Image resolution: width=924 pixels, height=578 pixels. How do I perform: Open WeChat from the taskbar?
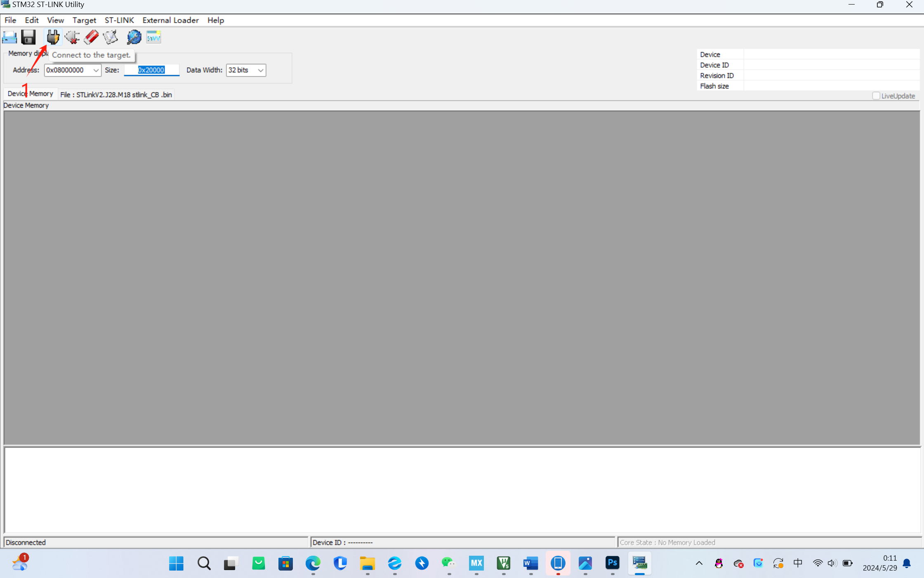[x=449, y=563]
